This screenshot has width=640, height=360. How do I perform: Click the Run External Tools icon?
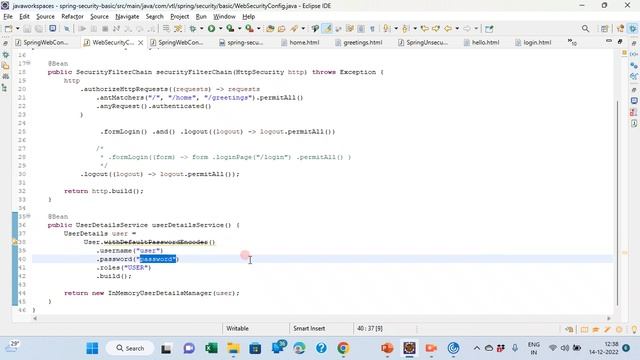[x=249, y=29]
